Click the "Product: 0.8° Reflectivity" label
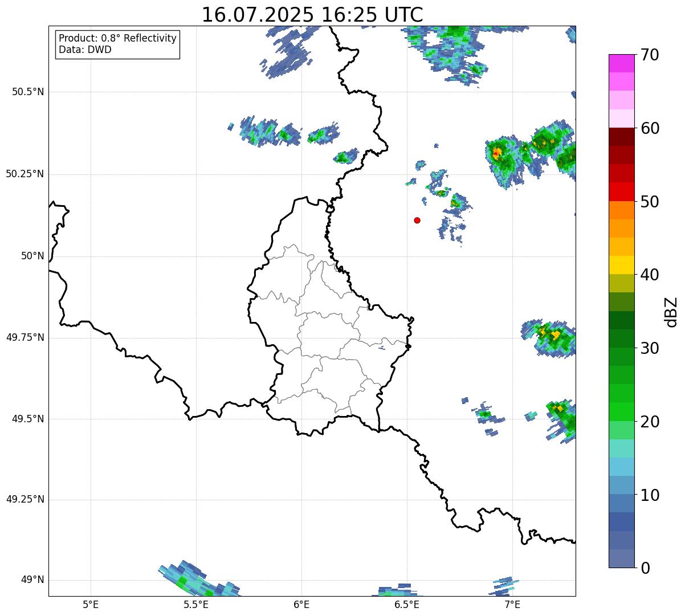This screenshot has width=685, height=616. pyautogui.click(x=118, y=38)
